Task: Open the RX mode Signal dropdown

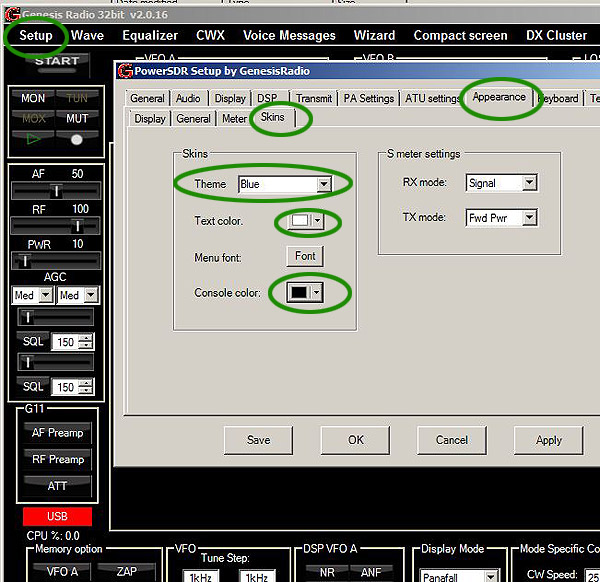Action: [502, 183]
